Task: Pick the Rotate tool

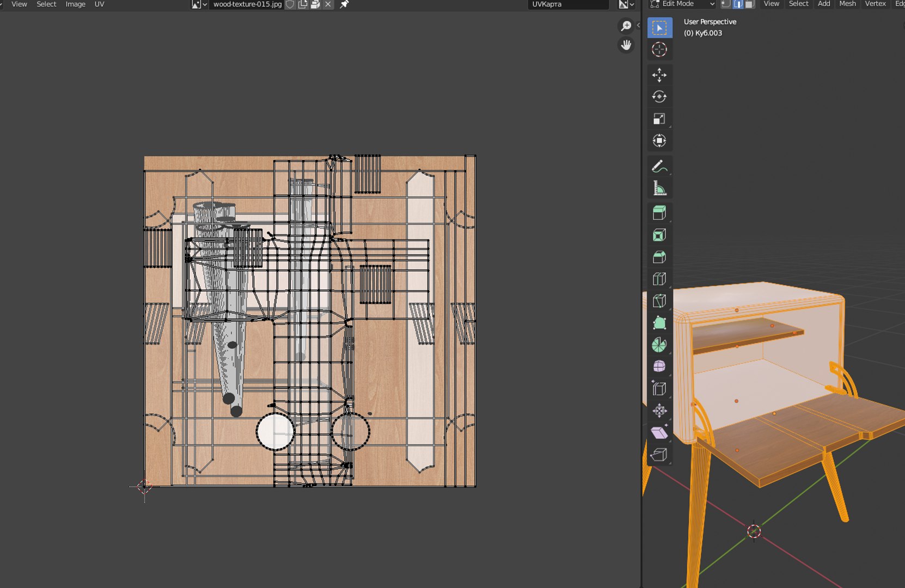Action: pos(659,97)
